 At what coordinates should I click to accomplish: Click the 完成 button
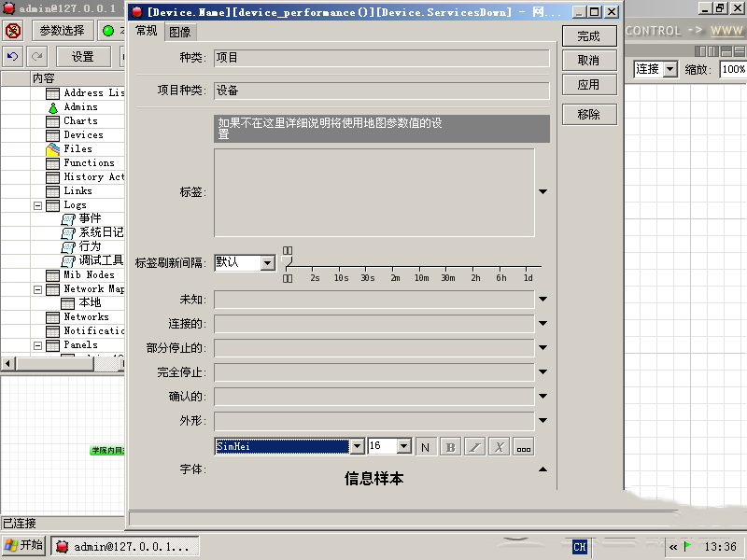tap(589, 36)
